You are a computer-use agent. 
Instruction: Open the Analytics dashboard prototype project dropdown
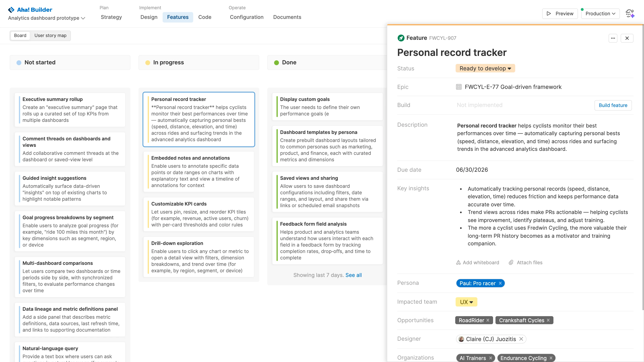pyautogui.click(x=46, y=18)
